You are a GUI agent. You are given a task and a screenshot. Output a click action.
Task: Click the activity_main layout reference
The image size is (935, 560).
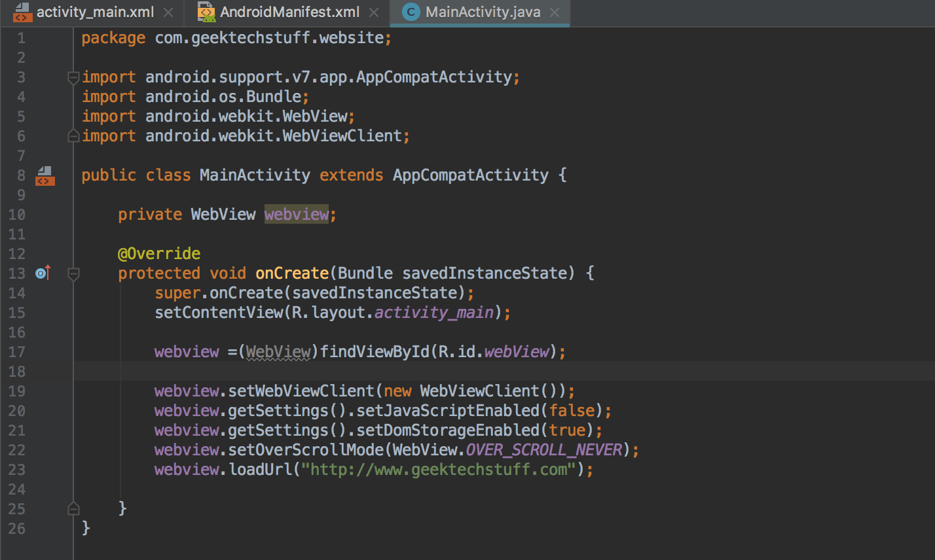(433, 313)
